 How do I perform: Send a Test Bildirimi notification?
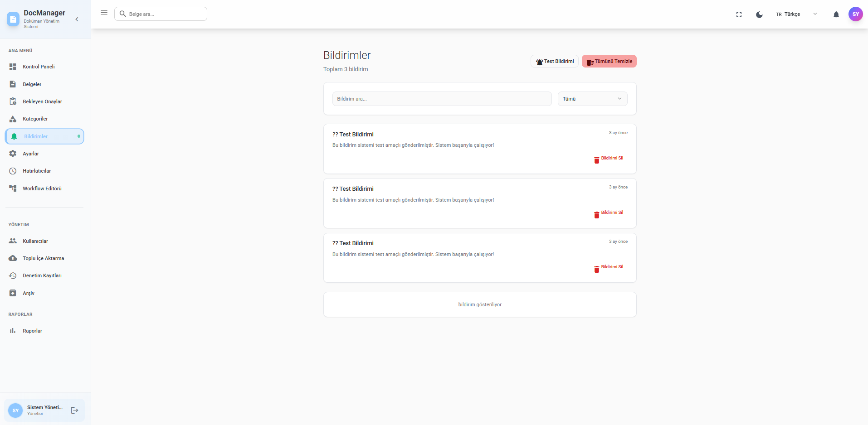[554, 61]
